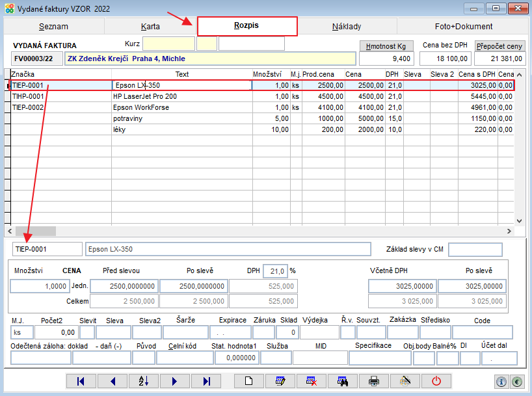Click the paintbrush tool icon
The height and width of the screenshot is (396, 532).
pyautogui.click(x=405, y=381)
